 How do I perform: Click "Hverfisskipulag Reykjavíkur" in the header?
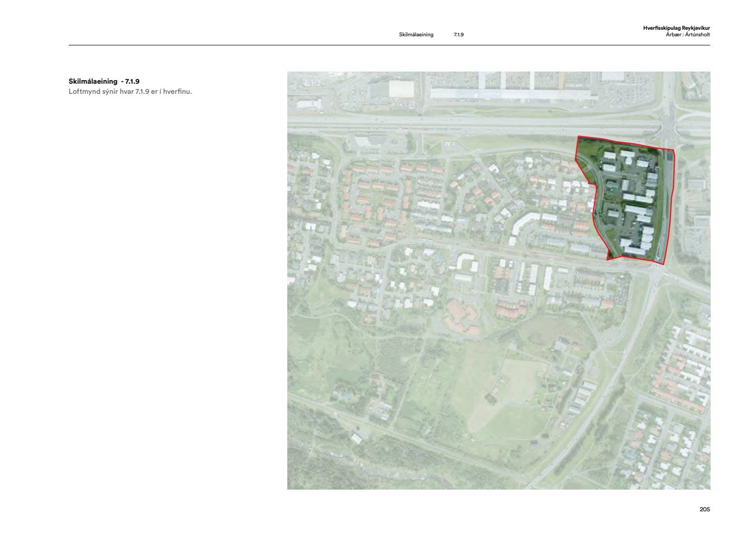[x=676, y=28]
